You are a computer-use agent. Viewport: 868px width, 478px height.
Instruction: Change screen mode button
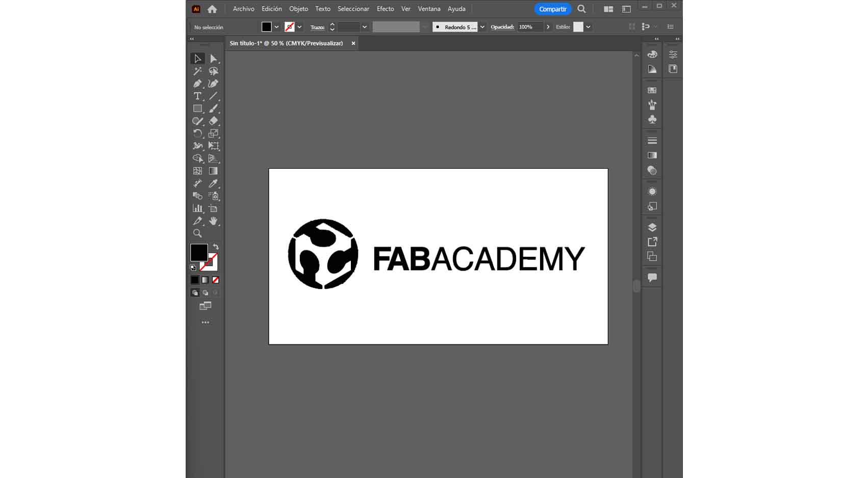(205, 306)
